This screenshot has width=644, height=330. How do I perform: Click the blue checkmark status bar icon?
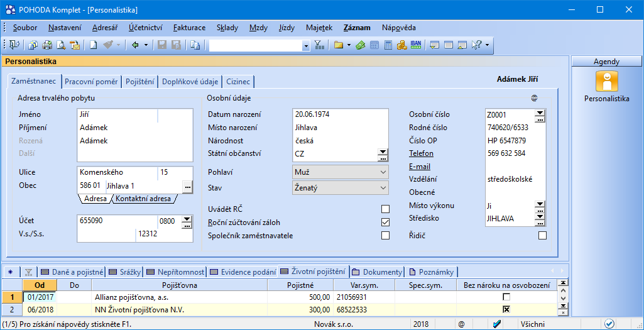coord(497,324)
